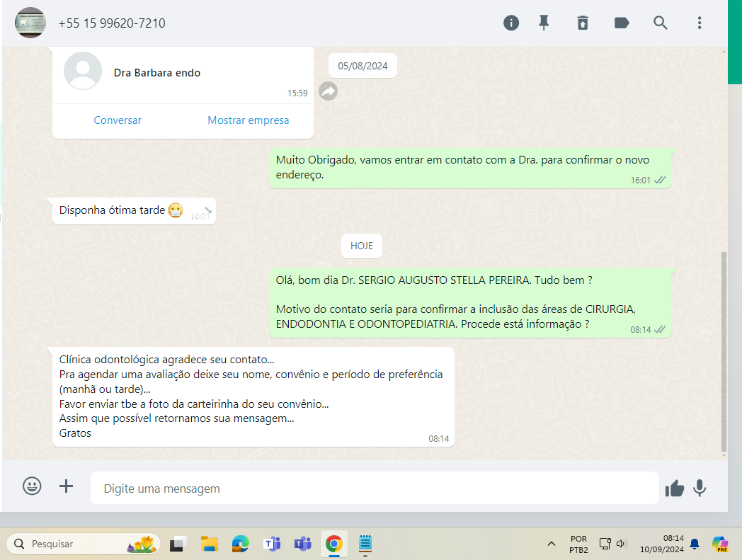Open the clock showing 08:14 10/09/2024
742x560 pixels.
(x=661, y=544)
